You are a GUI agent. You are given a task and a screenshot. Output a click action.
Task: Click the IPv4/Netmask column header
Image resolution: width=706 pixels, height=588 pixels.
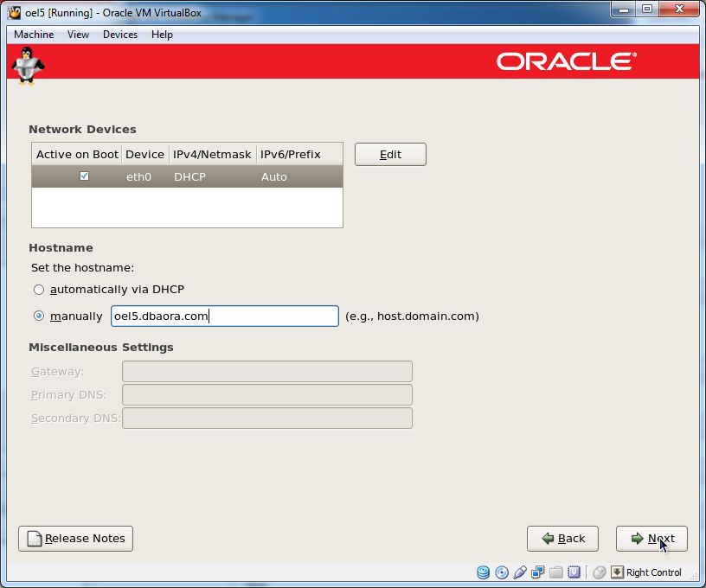pyautogui.click(x=212, y=154)
